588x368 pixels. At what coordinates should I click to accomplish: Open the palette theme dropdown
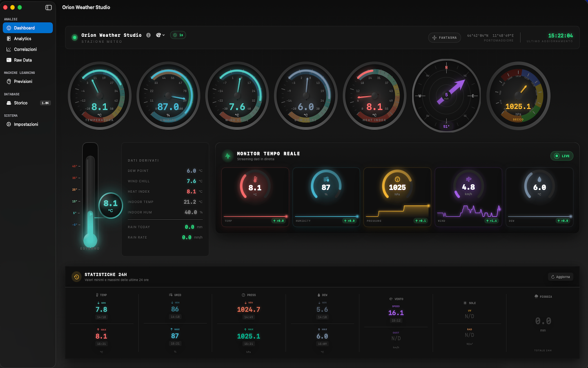pyautogui.click(x=160, y=35)
